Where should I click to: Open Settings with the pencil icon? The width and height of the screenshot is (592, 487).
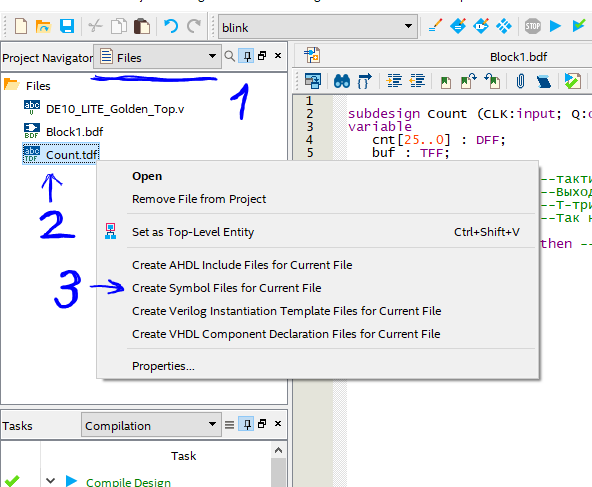click(x=435, y=26)
